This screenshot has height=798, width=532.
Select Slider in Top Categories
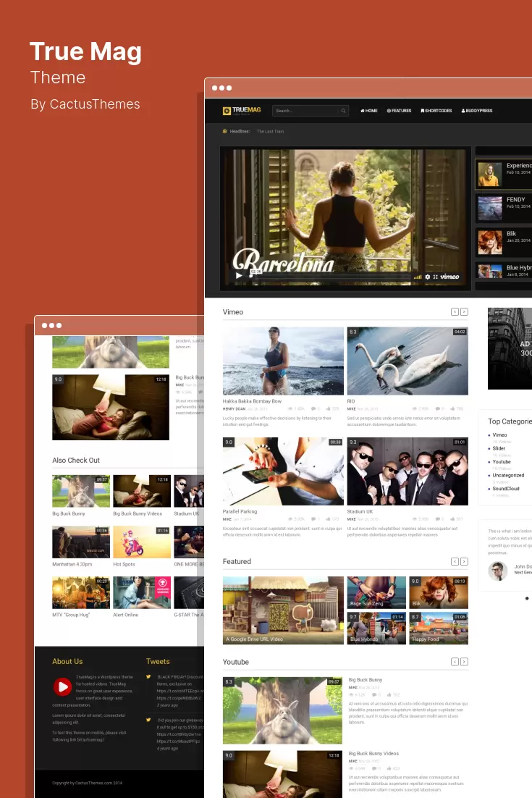[x=499, y=448]
